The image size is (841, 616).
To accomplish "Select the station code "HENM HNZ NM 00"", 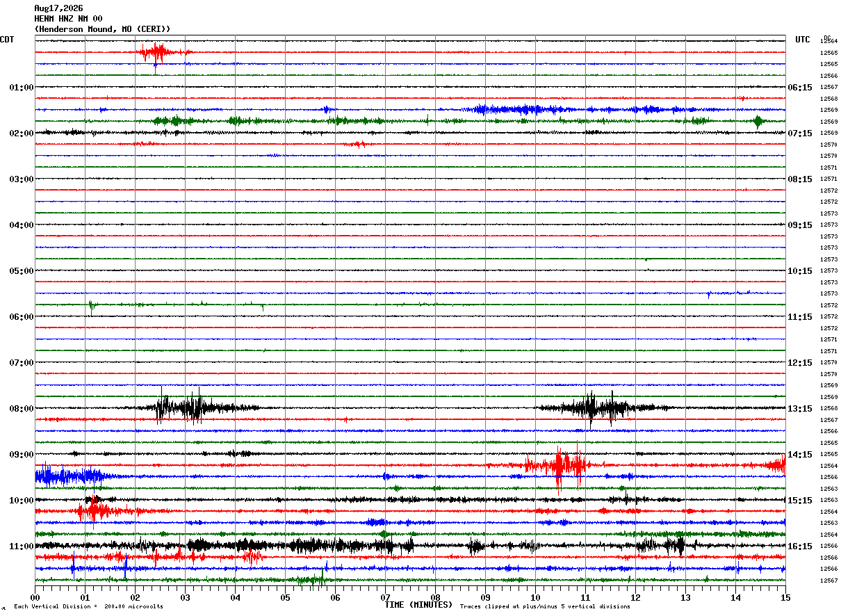I will coord(68,19).
